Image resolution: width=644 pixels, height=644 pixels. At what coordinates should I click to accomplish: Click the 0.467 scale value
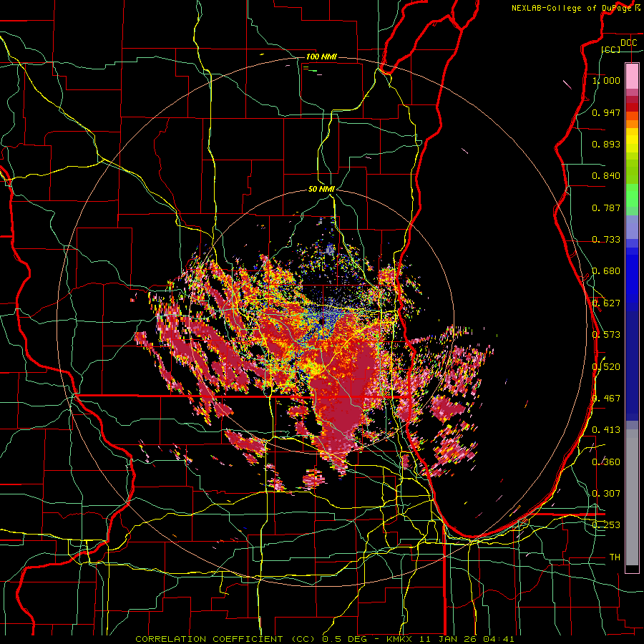pos(606,398)
